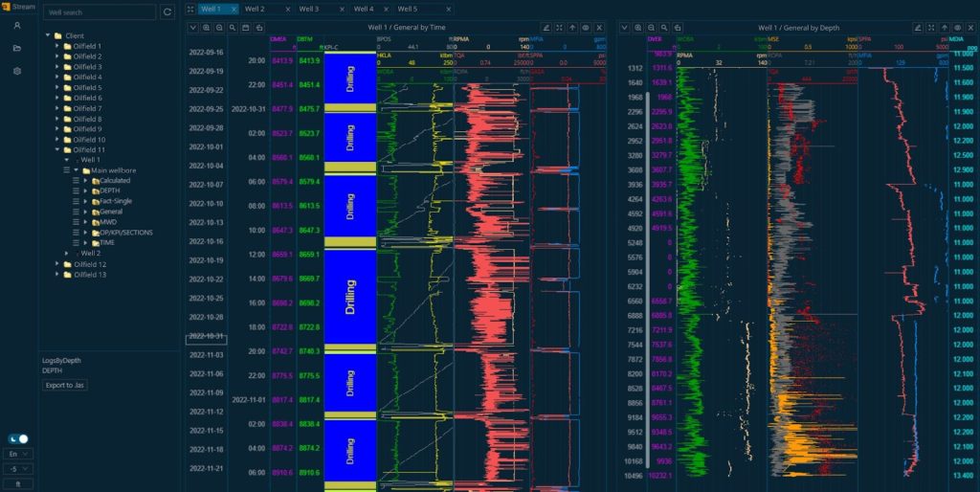Image resolution: width=980 pixels, height=492 pixels.
Task: Open calendar date picker in Time panel
Action: [x=246, y=28]
